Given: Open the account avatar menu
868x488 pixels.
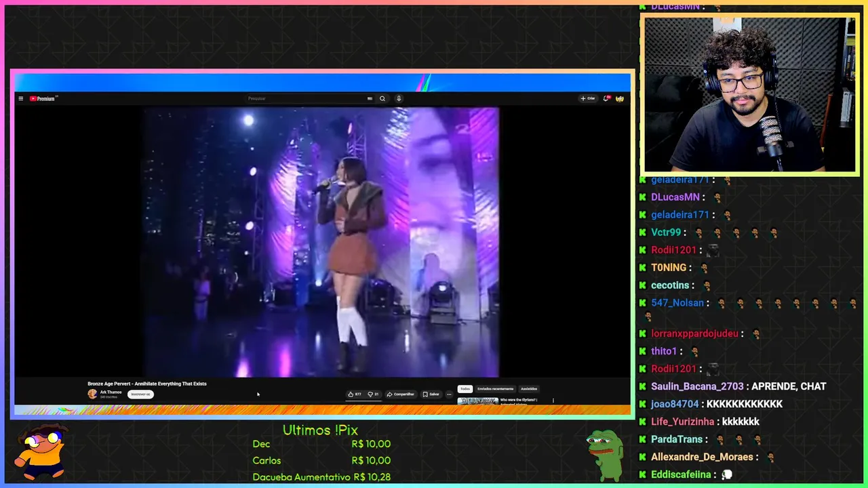Looking at the screenshot, I should tap(620, 98).
